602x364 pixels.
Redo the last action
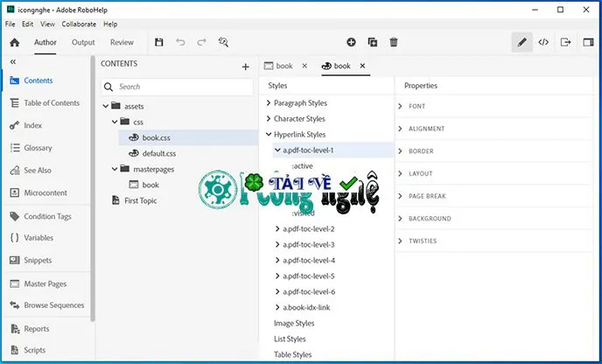(201, 42)
